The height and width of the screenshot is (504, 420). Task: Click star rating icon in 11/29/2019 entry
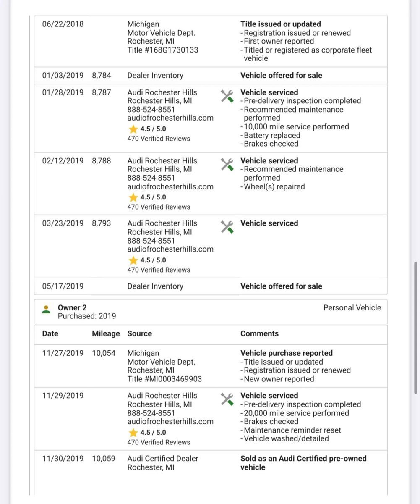pos(133,433)
